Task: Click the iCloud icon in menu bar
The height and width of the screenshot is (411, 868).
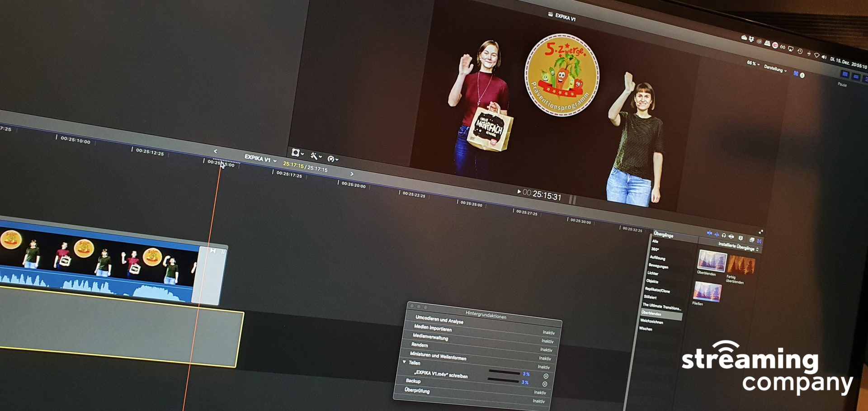Action: 744,38
